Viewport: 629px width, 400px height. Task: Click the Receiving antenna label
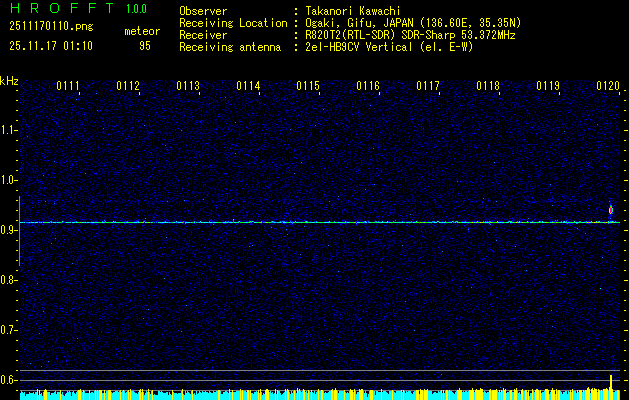pyautogui.click(x=230, y=47)
